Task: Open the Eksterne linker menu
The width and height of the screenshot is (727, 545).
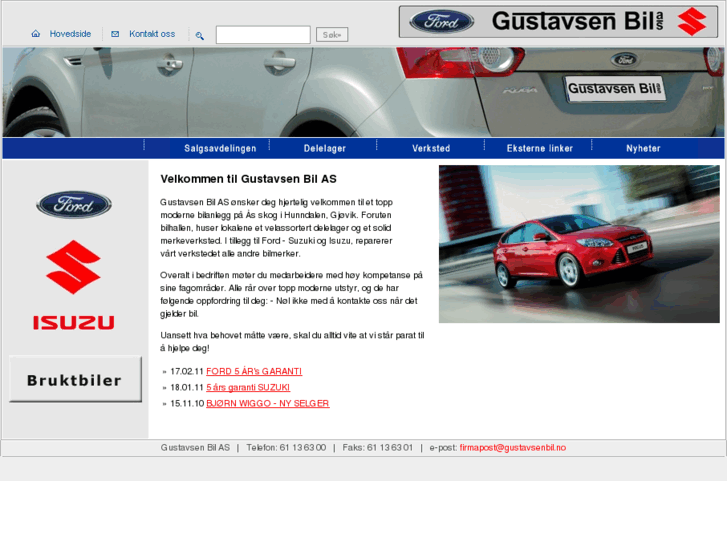Action: [540, 148]
